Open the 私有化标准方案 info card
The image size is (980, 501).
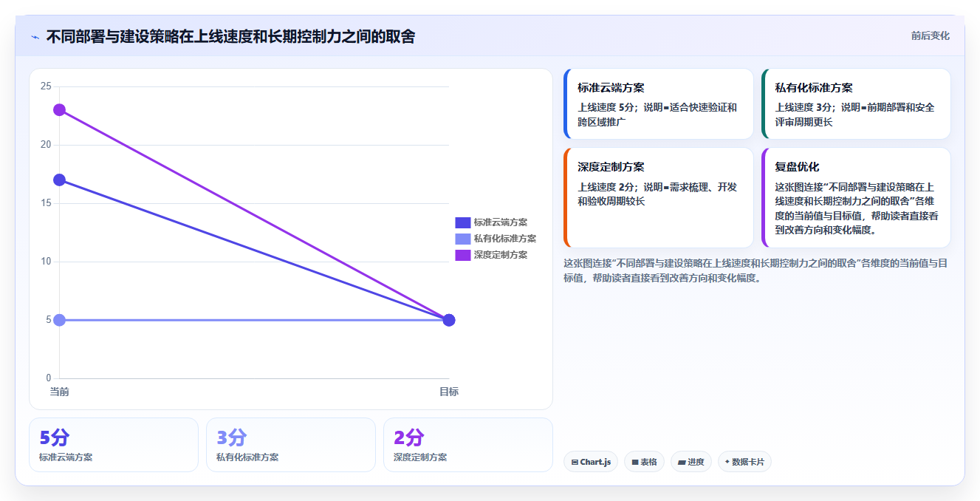[x=856, y=104]
